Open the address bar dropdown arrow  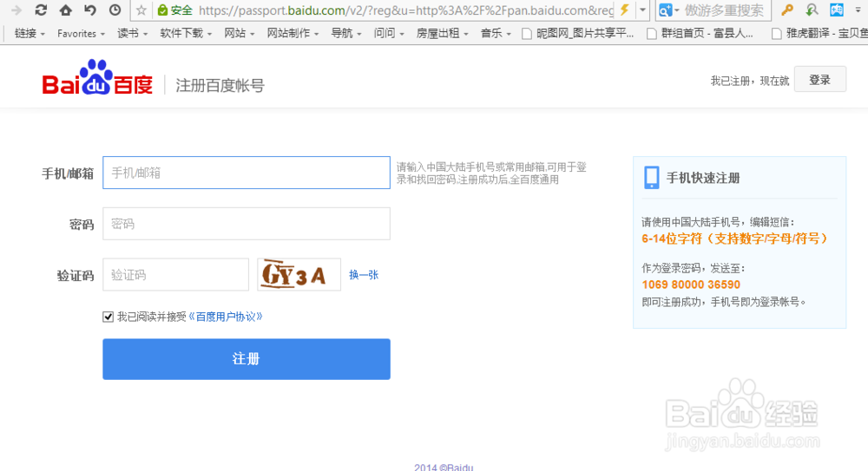(x=642, y=10)
